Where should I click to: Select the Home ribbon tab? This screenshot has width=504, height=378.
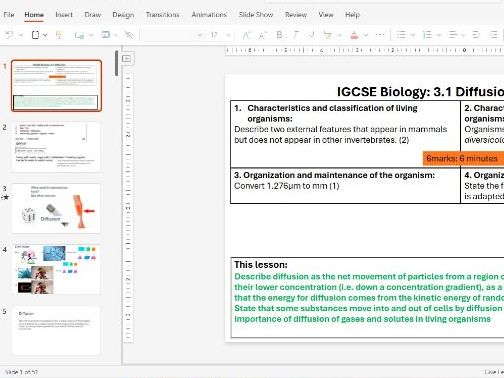(x=34, y=15)
